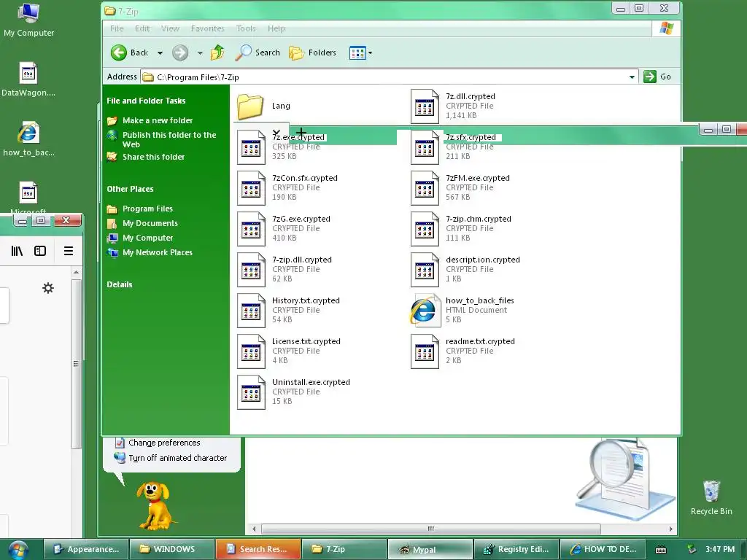Open the Back history dropdown arrow
Screen dimensions: 747x560
point(160,52)
